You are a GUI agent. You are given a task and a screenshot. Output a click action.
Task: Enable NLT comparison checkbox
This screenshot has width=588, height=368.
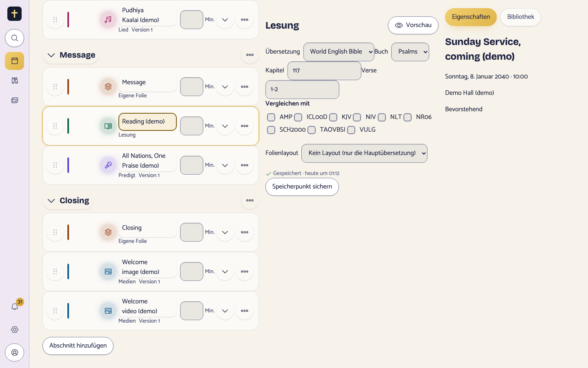[382, 117]
